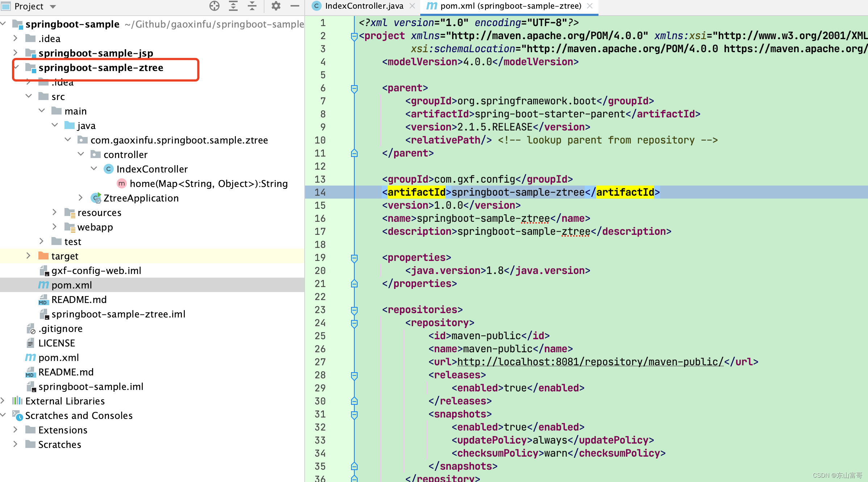Select the ZtreeApplication runnable class icon
Image resolution: width=868 pixels, height=482 pixels.
pos(96,198)
